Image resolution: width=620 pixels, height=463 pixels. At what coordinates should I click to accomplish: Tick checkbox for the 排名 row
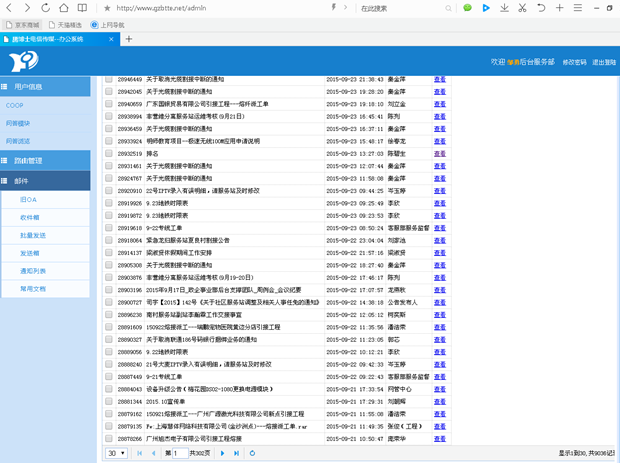coord(109,154)
